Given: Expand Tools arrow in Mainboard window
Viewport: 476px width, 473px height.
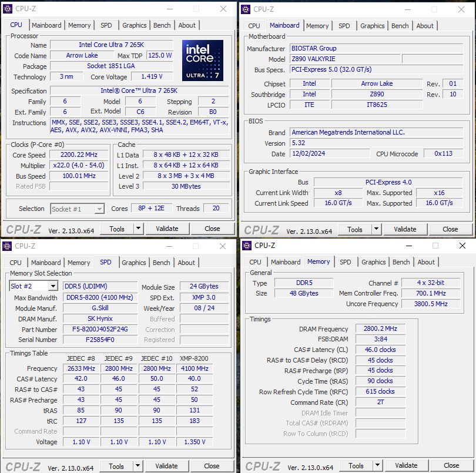Looking at the screenshot, I should coord(377,229).
